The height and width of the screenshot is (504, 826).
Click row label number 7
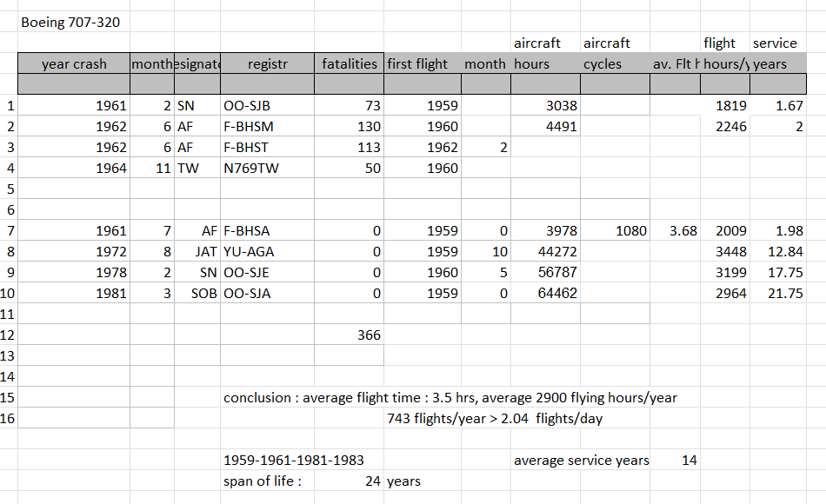10,230
